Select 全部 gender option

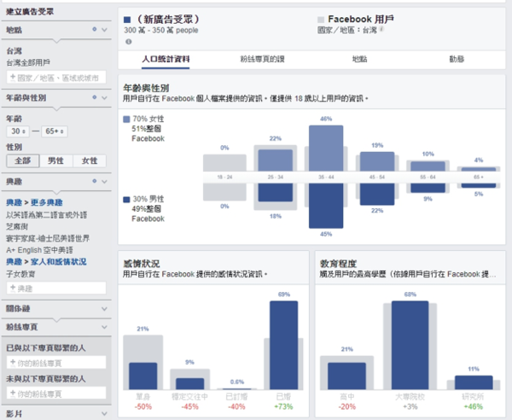(x=22, y=160)
